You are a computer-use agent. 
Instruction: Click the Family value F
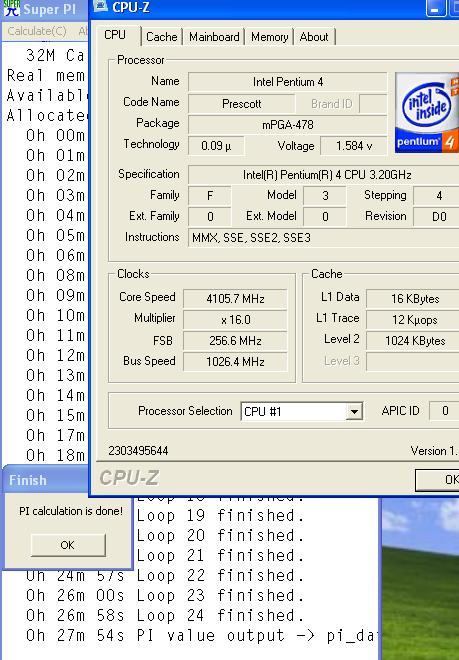click(x=210, y=195)
